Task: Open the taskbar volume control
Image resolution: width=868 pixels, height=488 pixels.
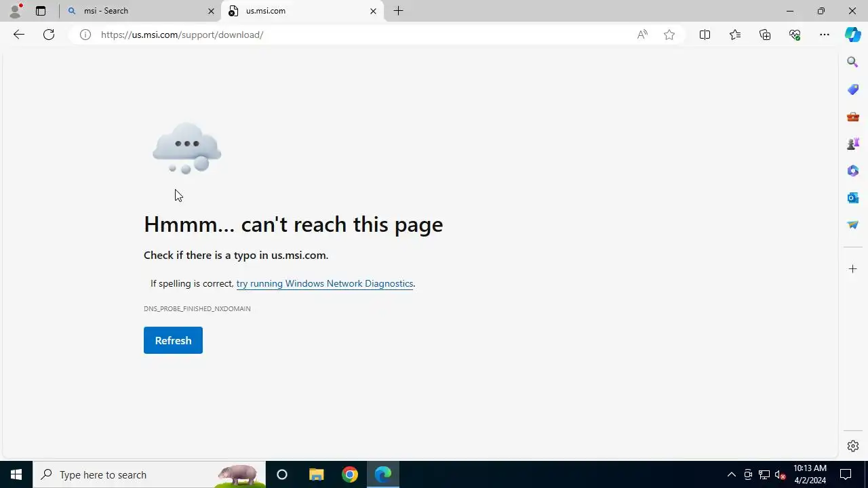Action: coord(781,474)
